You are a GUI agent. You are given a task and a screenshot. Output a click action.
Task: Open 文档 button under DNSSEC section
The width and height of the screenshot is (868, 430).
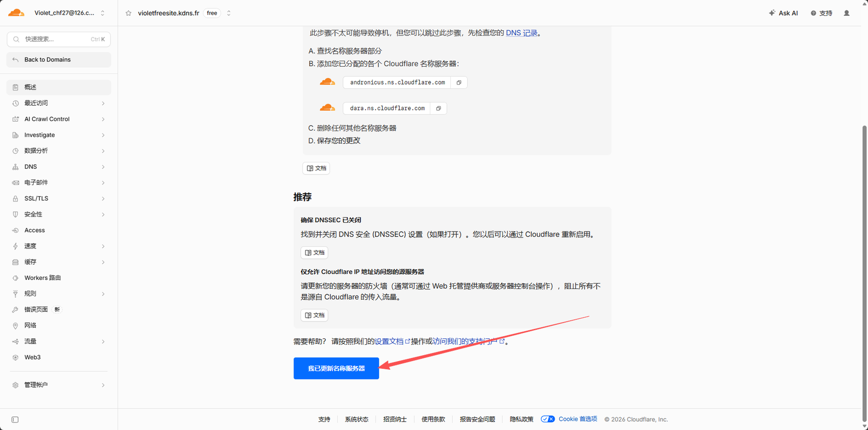pyautogui.click(x=314, y=253)
